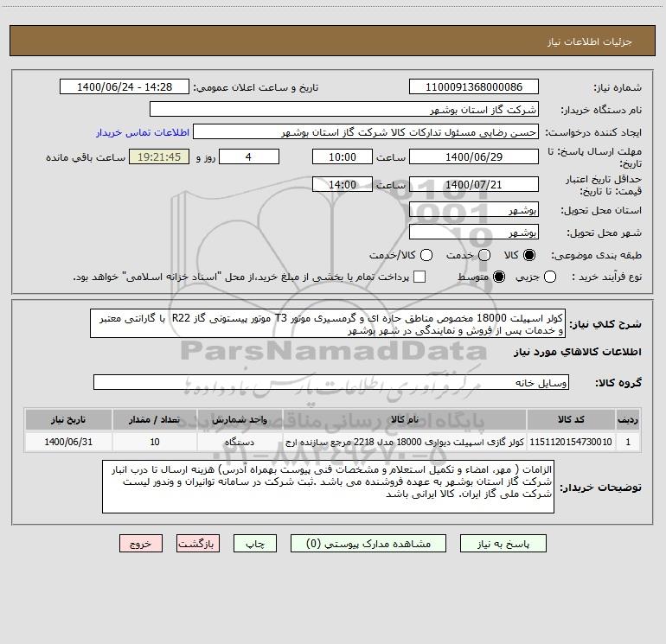Select the کالا/خدمت radio button
The width and height of the screenshot is (666, 644).
(x=426, y=255)
